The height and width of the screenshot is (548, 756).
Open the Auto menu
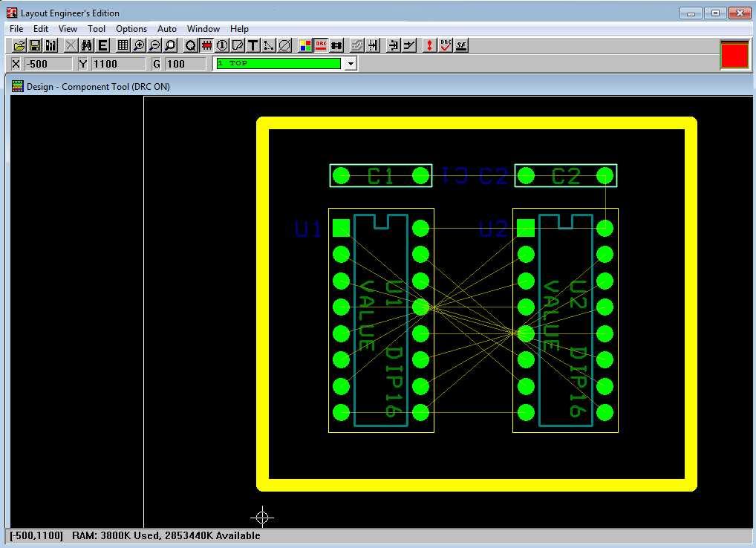point(167,29)
